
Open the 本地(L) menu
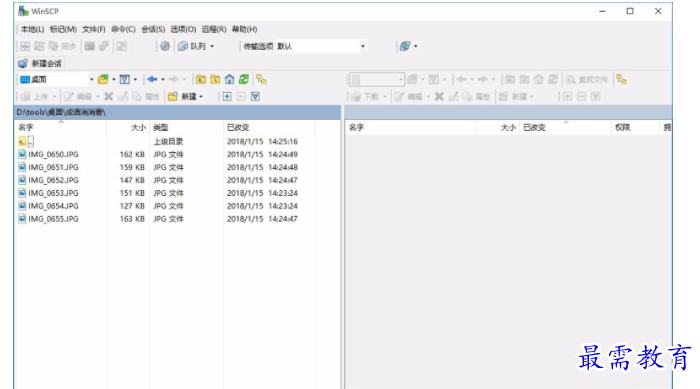[x=33, y=29]
